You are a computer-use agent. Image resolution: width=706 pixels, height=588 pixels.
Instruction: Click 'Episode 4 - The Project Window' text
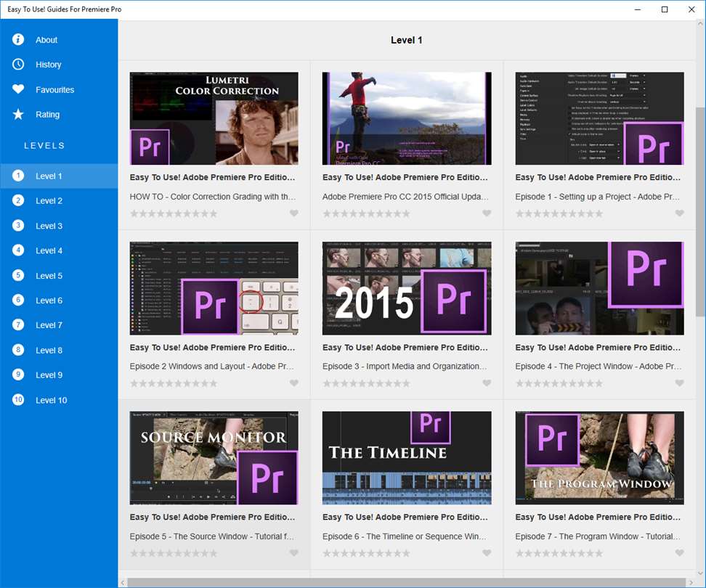[599, 366]
